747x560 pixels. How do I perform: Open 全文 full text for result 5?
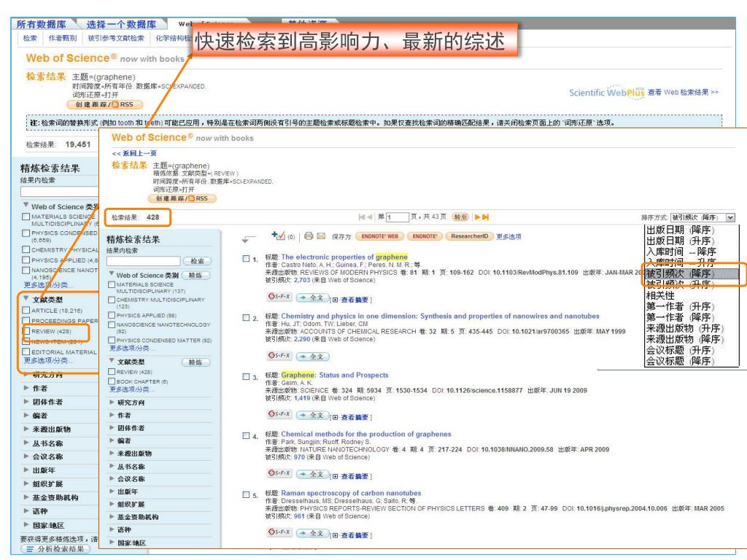312,533
